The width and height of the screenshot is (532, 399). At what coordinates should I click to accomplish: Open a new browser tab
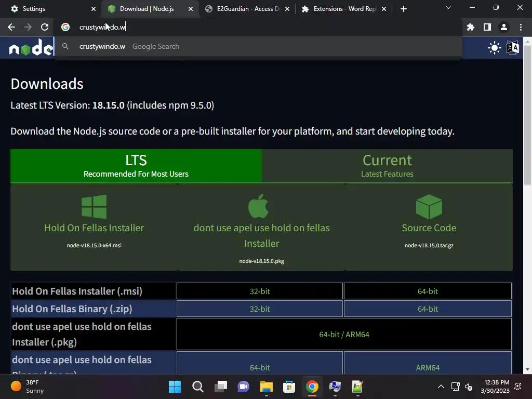[403, 9]
